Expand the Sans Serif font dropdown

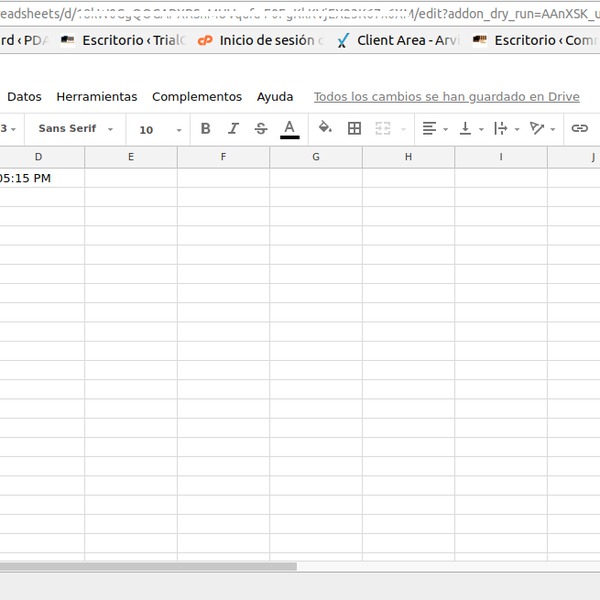click(x=75, y=129)
